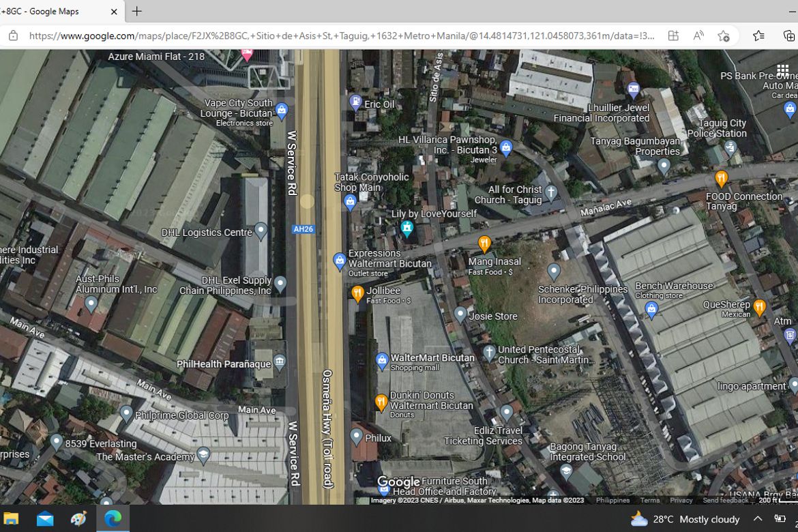Click the Lhuillier Jewel Financial pin
798x532 pixels.
pos(633,91)
